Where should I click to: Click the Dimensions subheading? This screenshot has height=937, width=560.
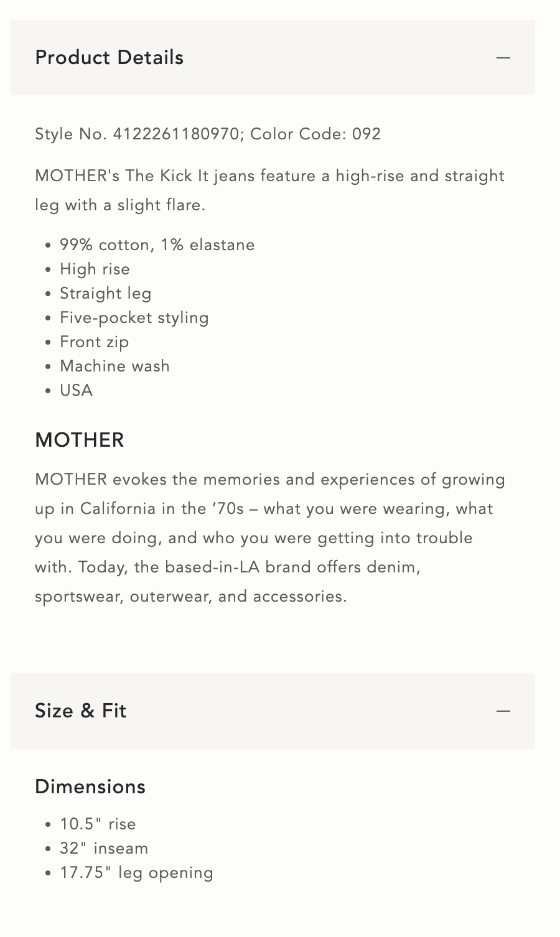coord(90,787)
